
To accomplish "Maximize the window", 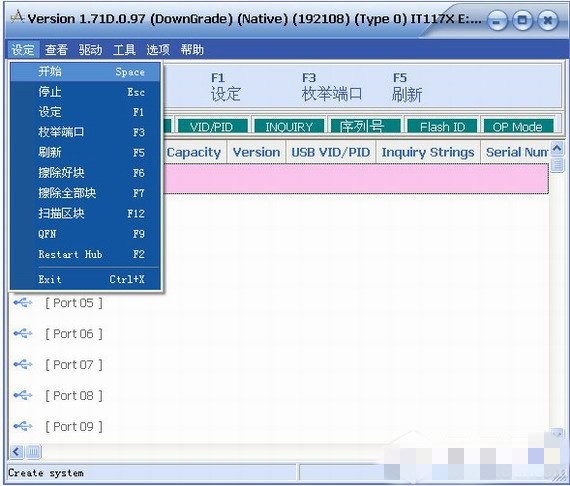I will [x=522, y=21].
